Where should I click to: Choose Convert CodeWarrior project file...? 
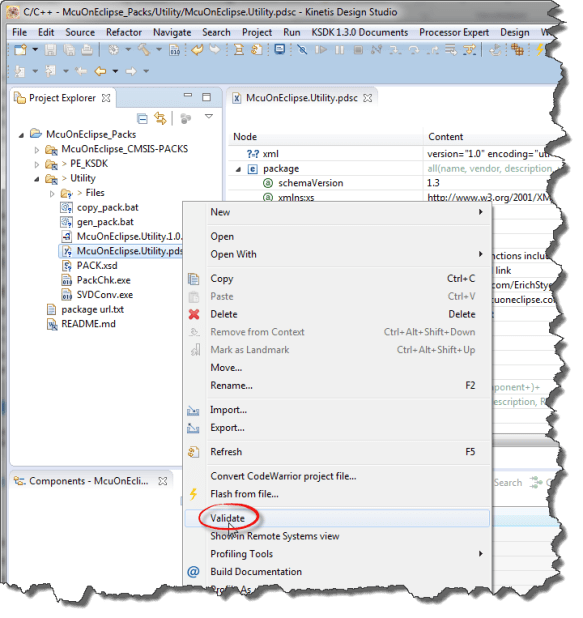pyautogui.click(x=337, y=476)
